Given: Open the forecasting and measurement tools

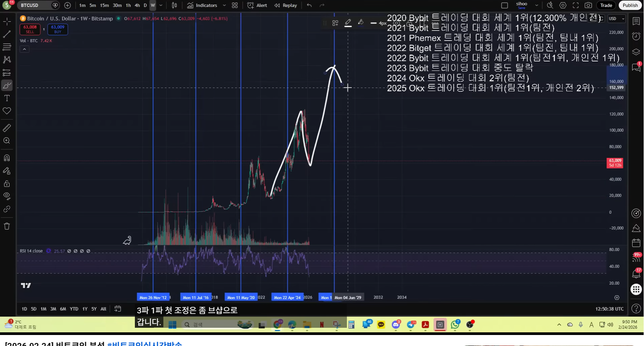Looking at the screenshot, I should 7,73.
